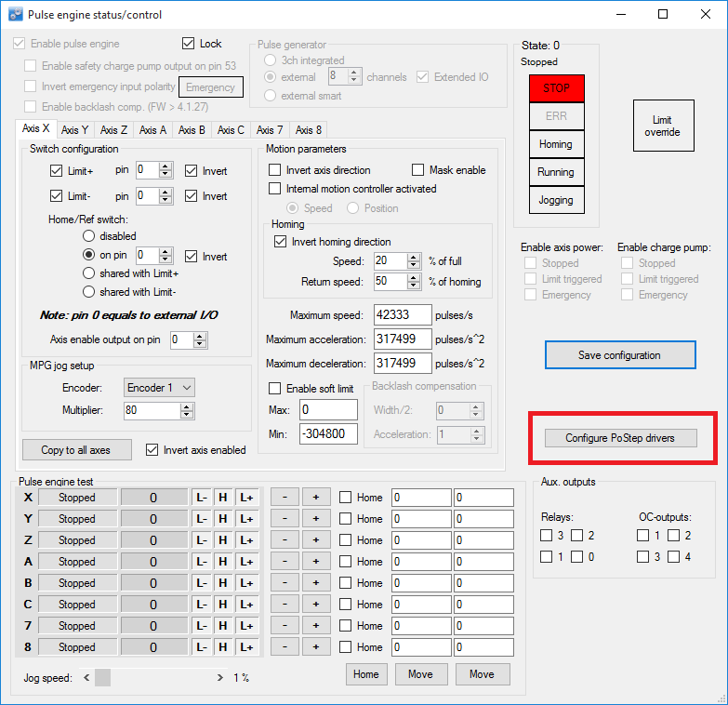Uncheck the Limit- switch checkbox
This screenshot has height=705, width=728.
(56, 196)
